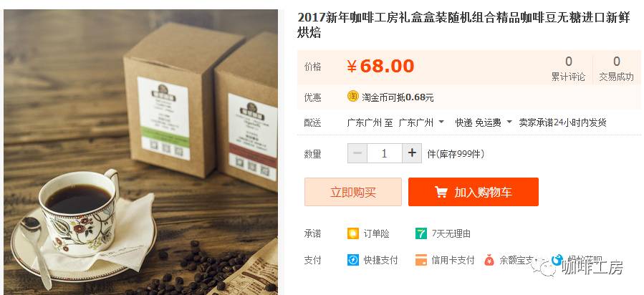Click the green 7天无理由 return icon

coord(421,234)
